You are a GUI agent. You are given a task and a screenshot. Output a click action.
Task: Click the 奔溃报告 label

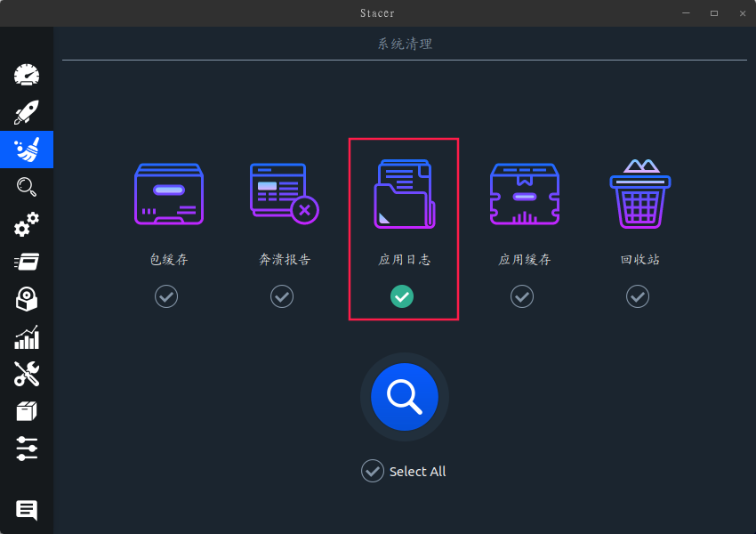(x=285, y=260)
